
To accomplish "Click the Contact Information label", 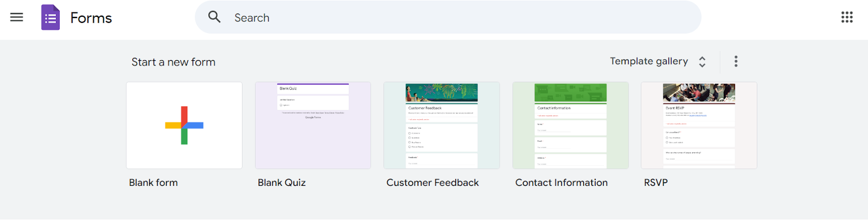I will (561, 183).
